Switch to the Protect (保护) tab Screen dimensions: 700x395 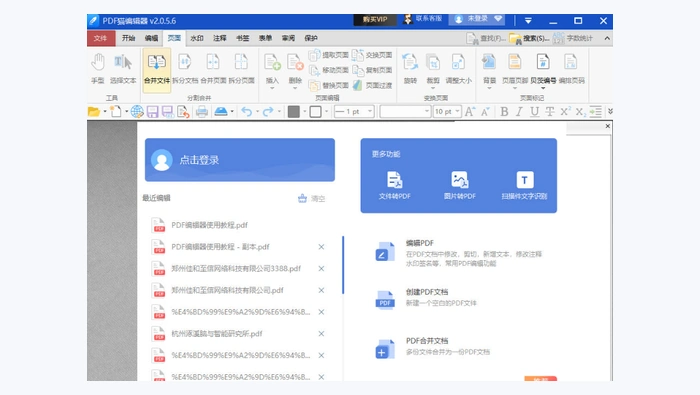click(311, 38)
